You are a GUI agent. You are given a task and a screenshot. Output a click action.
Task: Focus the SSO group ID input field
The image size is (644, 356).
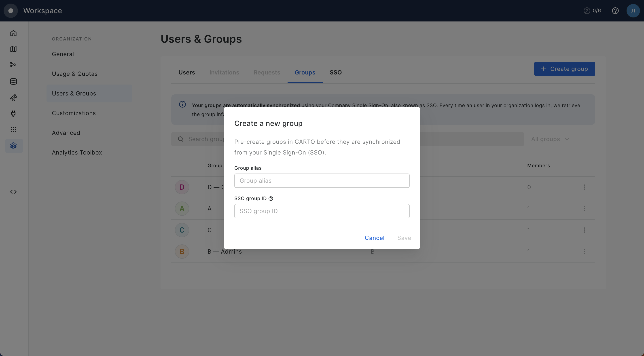[x=322, y=211]
